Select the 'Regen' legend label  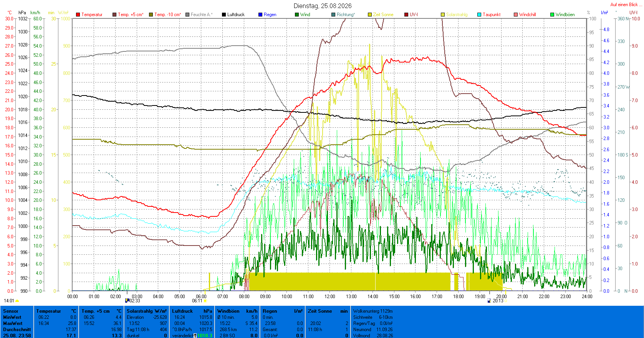[x=270, y=15]
